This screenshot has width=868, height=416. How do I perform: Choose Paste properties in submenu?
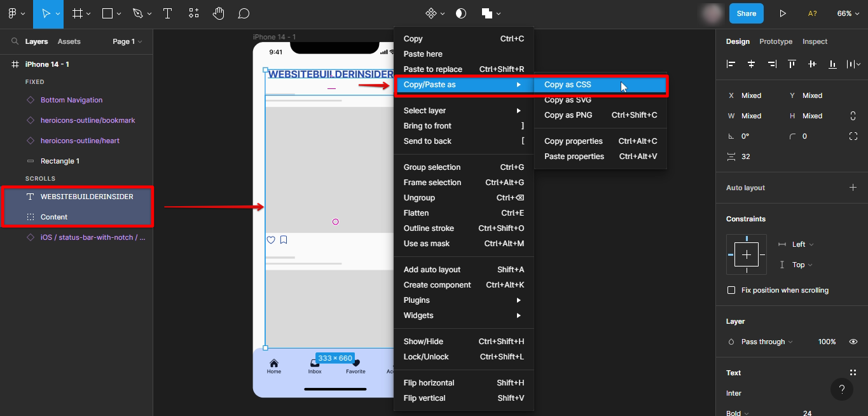601,156
